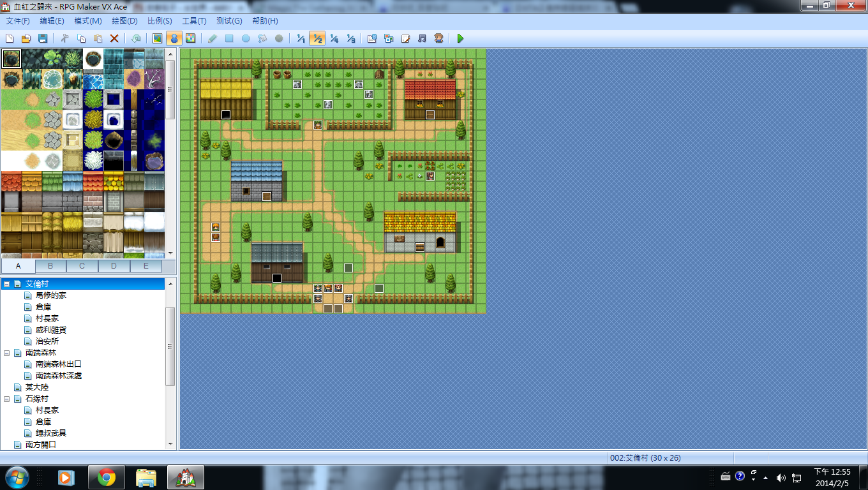Open the 模式(M) menu
The image size is (868, 490).
point(88,21)
